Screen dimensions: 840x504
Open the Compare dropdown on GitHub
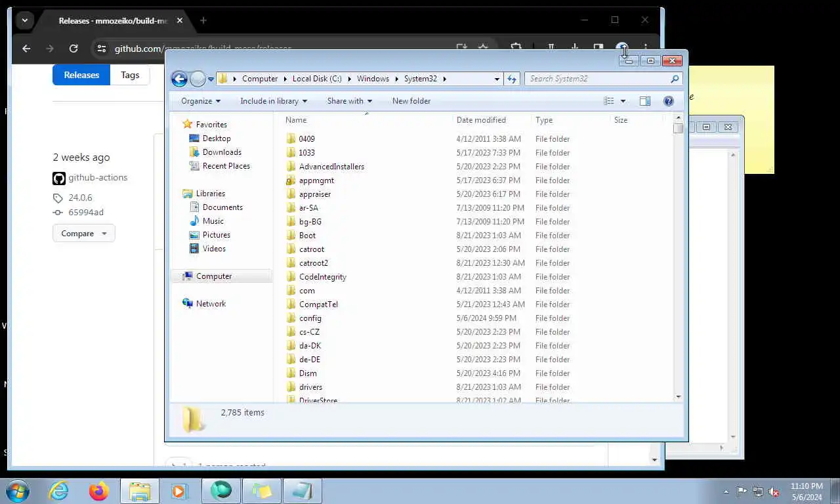point(84,234)
